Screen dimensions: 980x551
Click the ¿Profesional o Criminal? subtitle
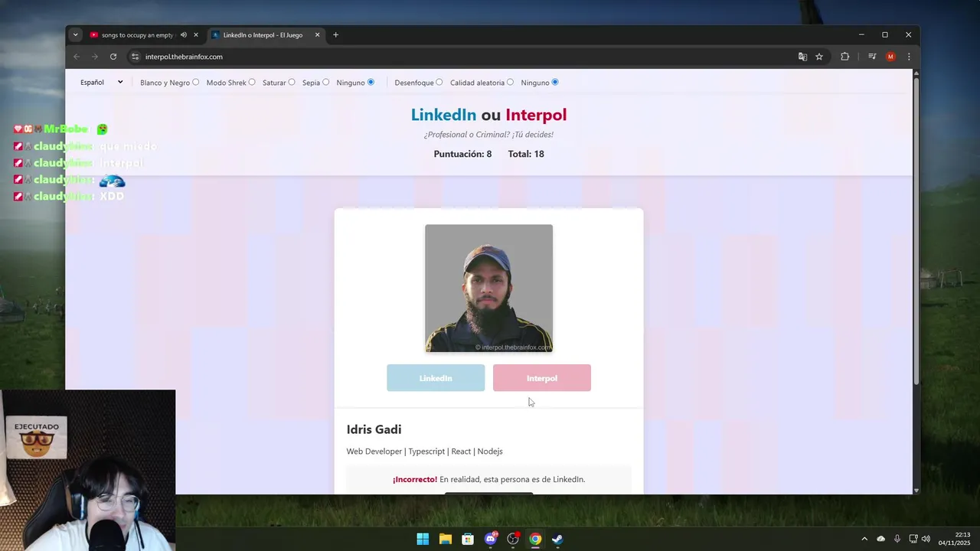point(488,135)
